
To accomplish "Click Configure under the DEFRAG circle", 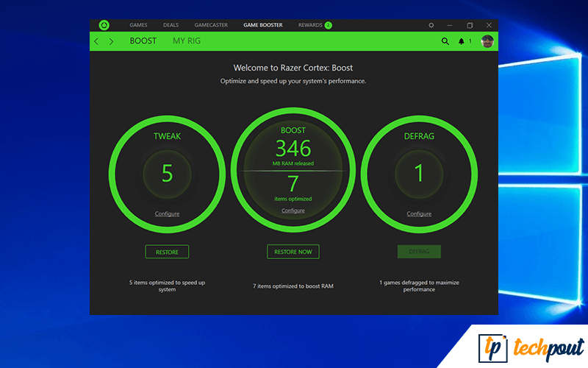I will 419,214.
